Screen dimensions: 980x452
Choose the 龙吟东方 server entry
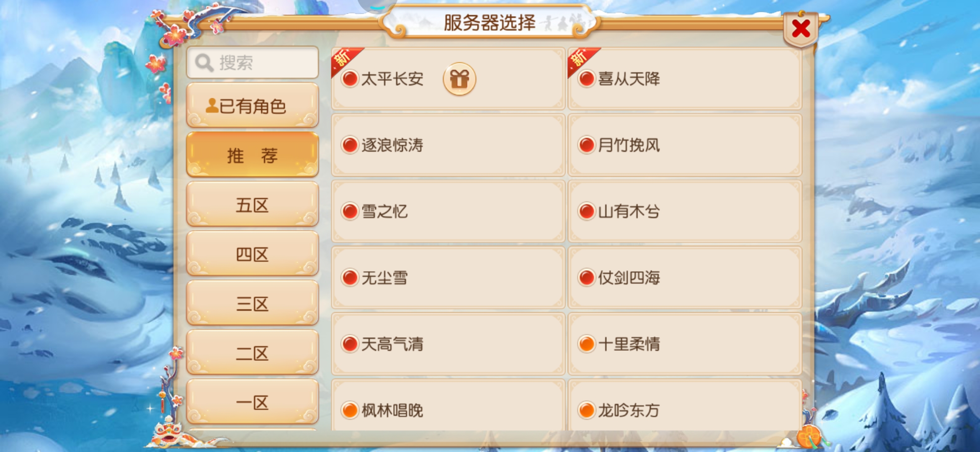[x=685, y=406]
